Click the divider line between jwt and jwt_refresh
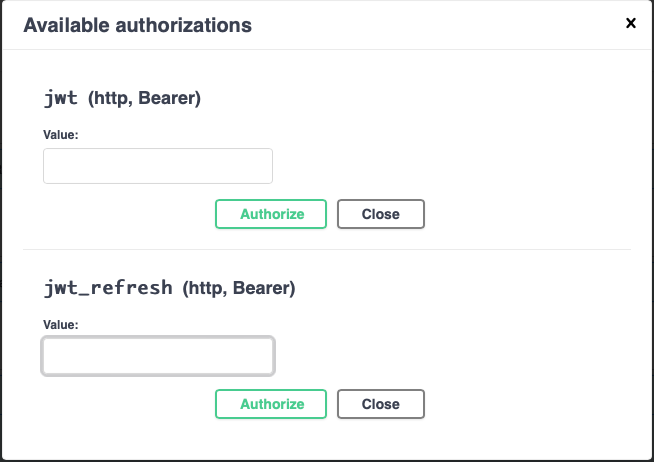This screenshot has width=654, height=462. point(327,249)
